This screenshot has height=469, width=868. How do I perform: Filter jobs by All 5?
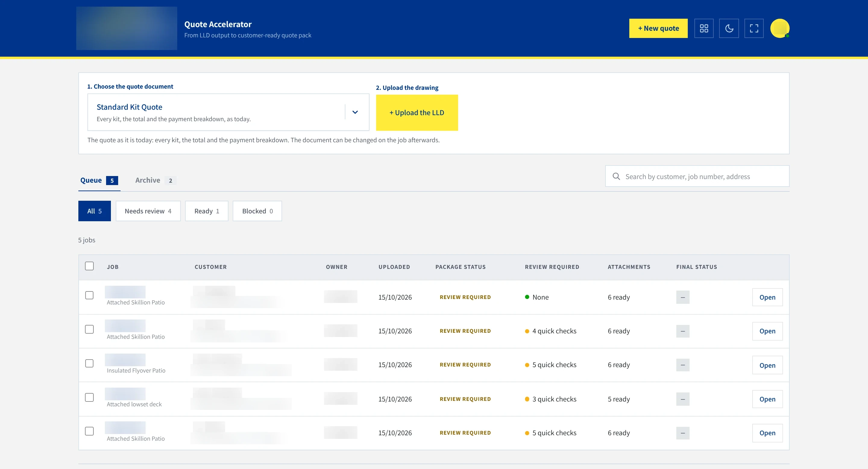(x=94, y=211)
